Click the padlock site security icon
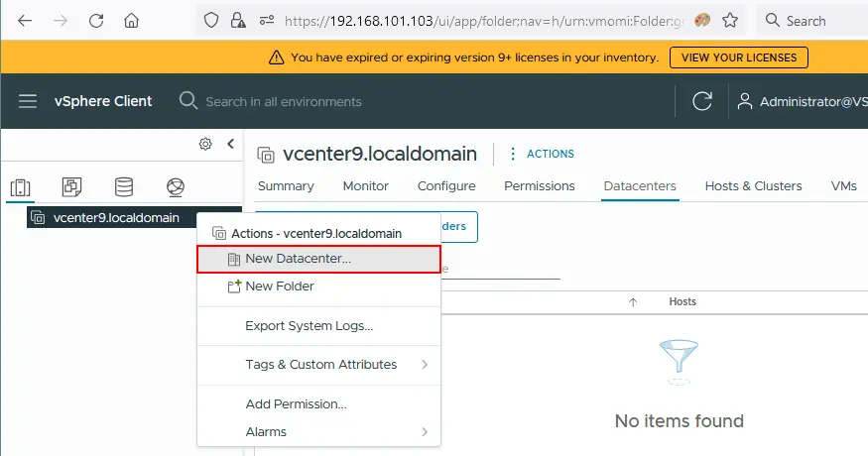868x456 pixels. point(238,21)
